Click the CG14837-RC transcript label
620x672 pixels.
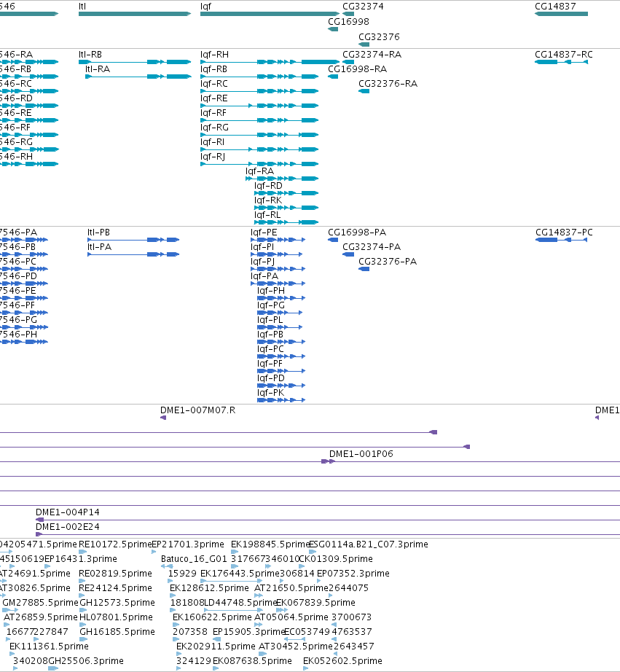click(x=564, y=55)
